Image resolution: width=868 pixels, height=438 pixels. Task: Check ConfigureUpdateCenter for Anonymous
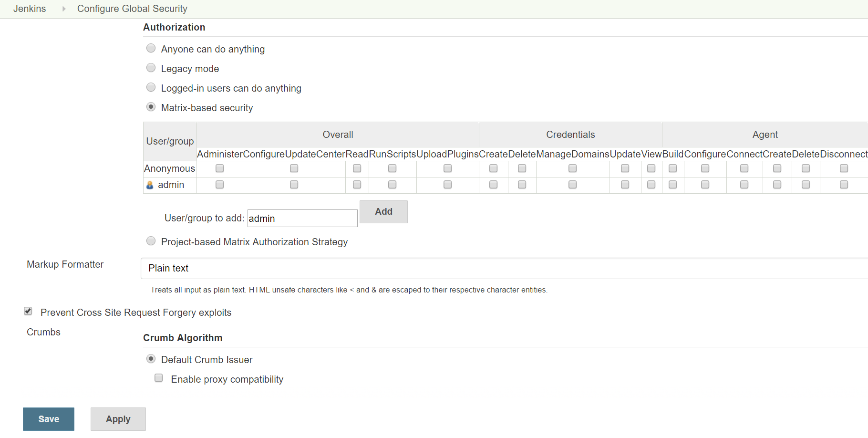tap(294, 168)
